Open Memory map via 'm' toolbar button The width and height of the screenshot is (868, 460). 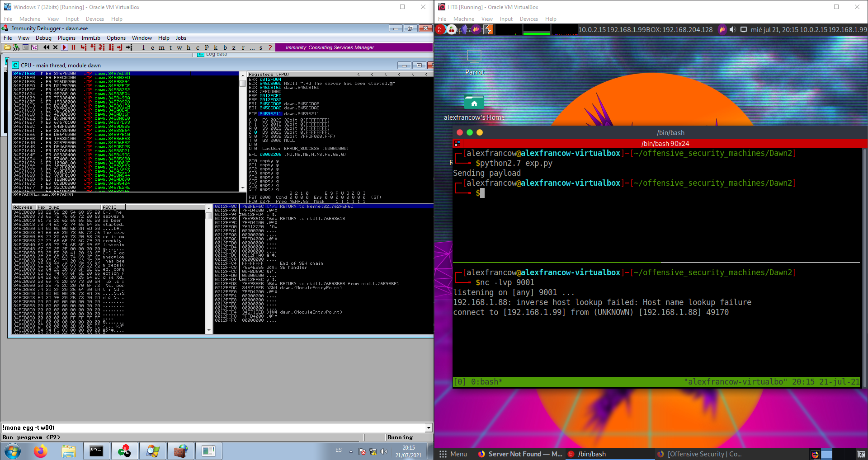(161, 47)
